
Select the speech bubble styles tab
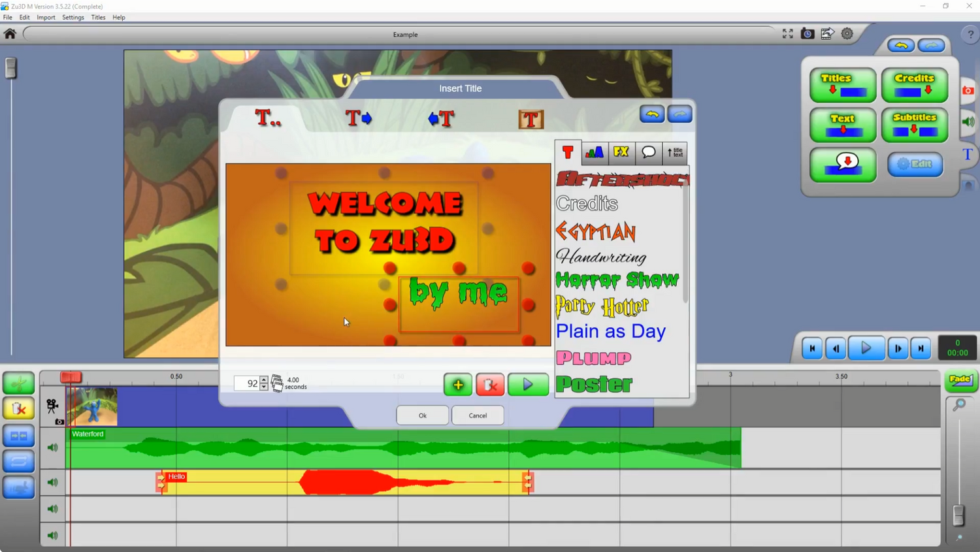point(648,152)
